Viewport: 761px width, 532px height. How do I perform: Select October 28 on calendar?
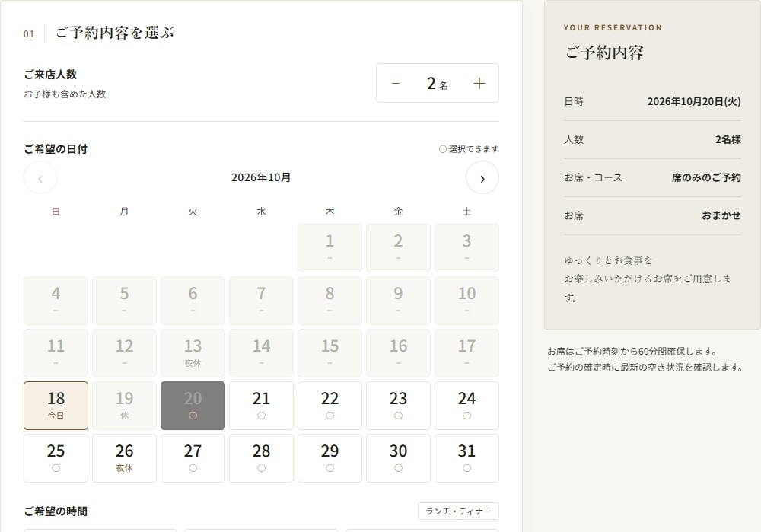(261, 457)
